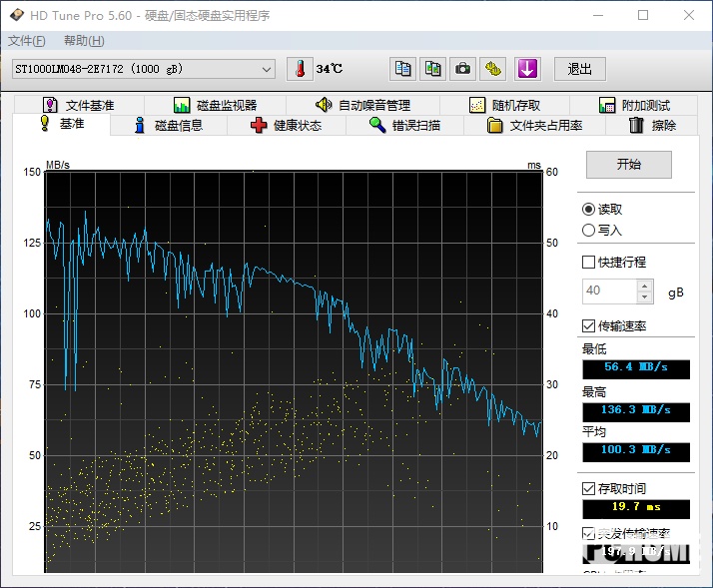Open the 错误扫描 tab
Screen dimensions: 713x588
(x=404, y=125)
